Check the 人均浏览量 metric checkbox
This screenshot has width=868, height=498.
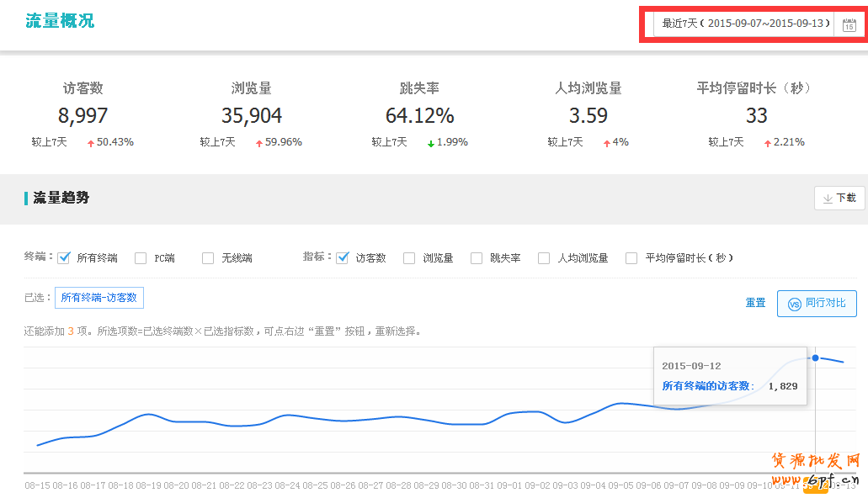click(x=544, y=258)
